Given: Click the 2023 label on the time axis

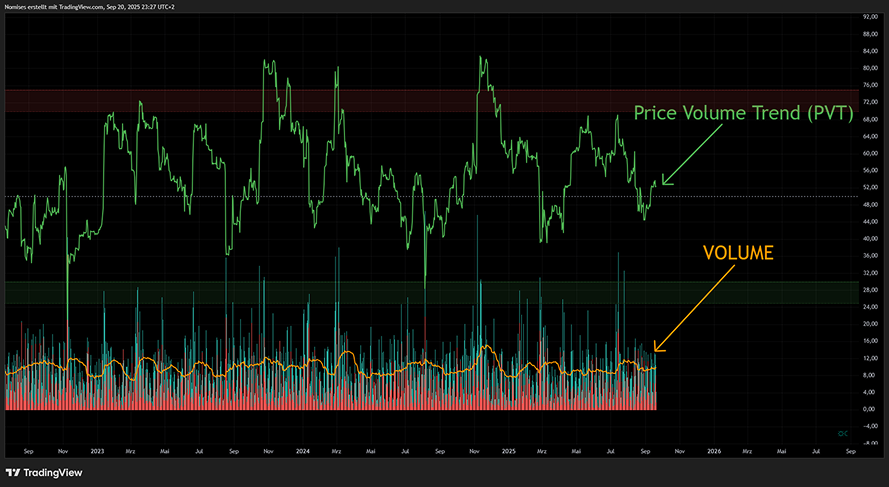Looking at the screenshot, I should pos(97,451).
